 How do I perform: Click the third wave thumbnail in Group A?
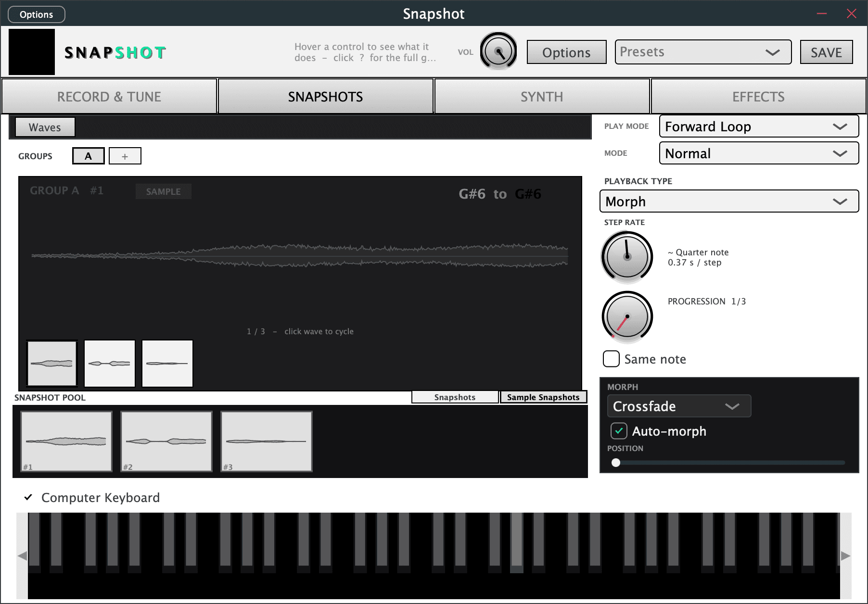[167, 364]
